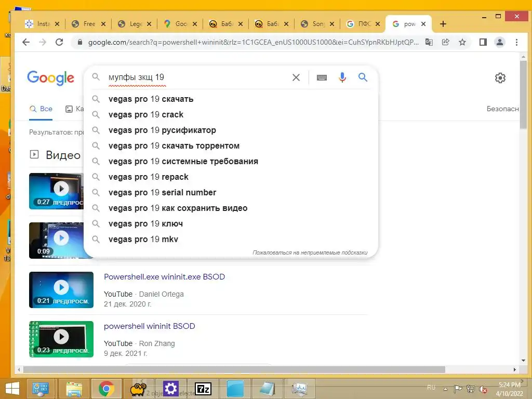Open a new browser tab
The height and width of the screenshot is (399, 532).
[x=443, y=24]
